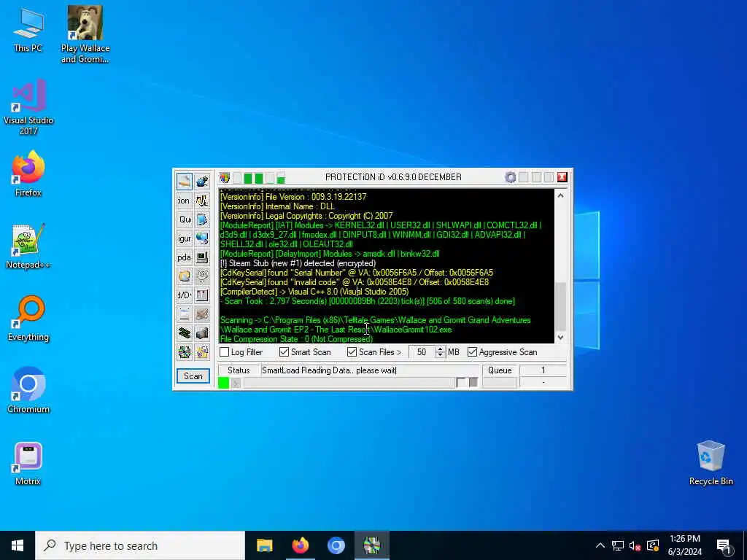Image resolution: width=747 pixels, height=560 pixels.
Task: Select Play Wallace and Gromit desktop shortcut
Action: point(85,34)
